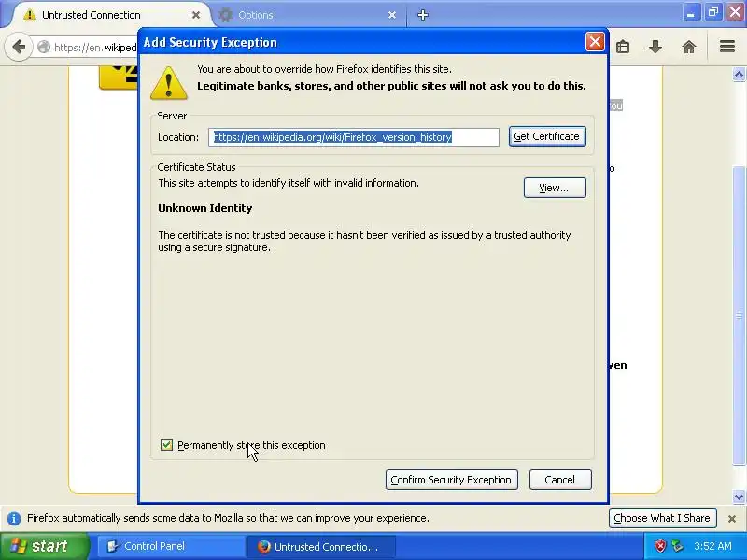The width and height of the screenshot is (747, 560).
Task: Click the taskbar clock showing 3:52 AM
Action: [x=712, y=546]
